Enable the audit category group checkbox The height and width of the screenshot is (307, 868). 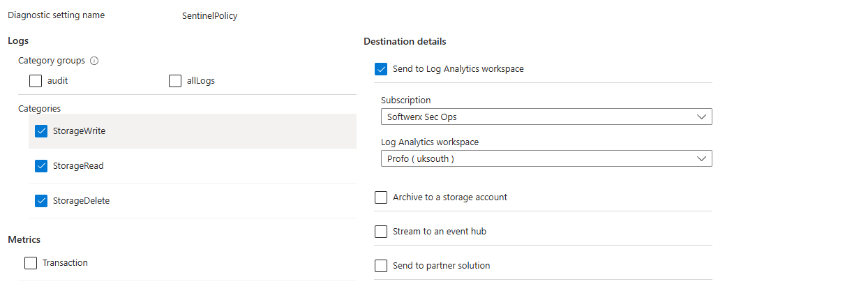36,81
